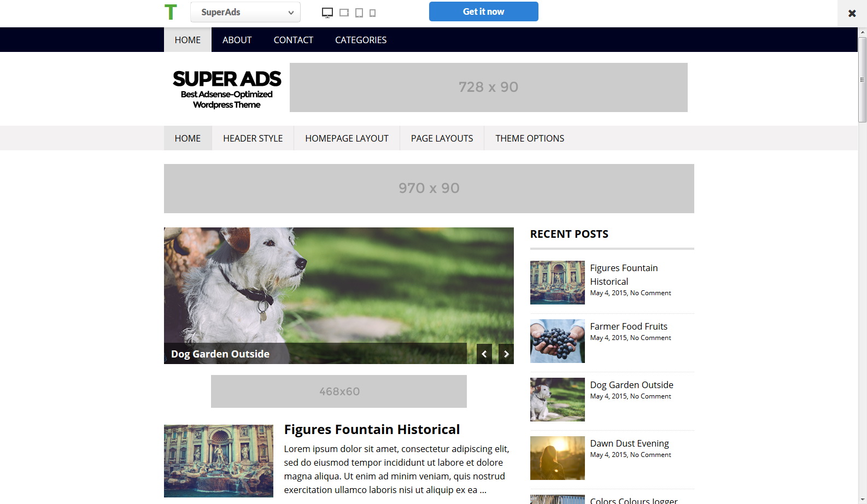The height and width of the screenshot is (504, 867).
Task: Open Farmer Food Fruits recent post
Action: coord(629,326)
